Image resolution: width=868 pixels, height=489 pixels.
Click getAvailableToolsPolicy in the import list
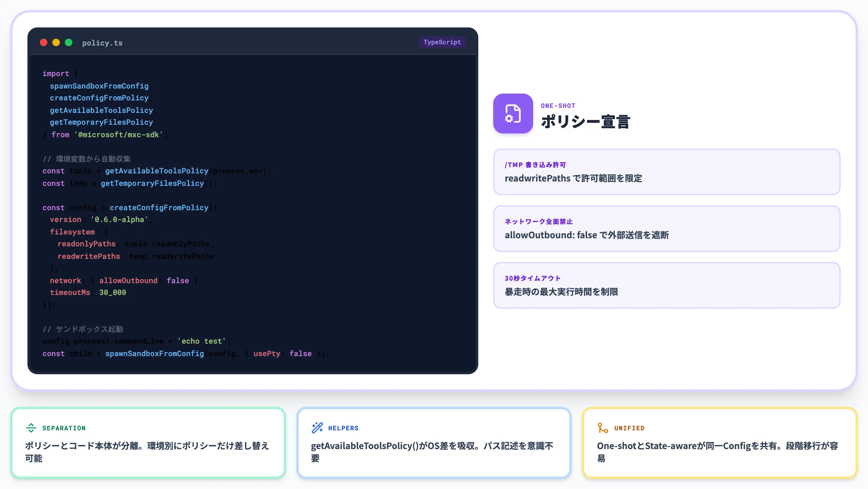tap(101, 110)
